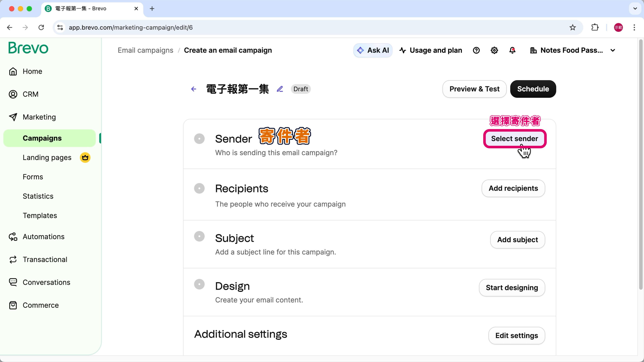Click the back arrow beside campaign title
The height and width of the screenshot is (362, 644).
[x=194, y=89]
